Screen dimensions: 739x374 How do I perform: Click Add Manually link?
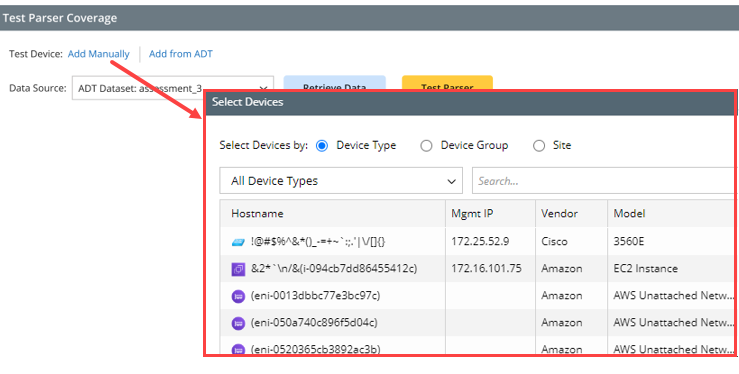99,54
